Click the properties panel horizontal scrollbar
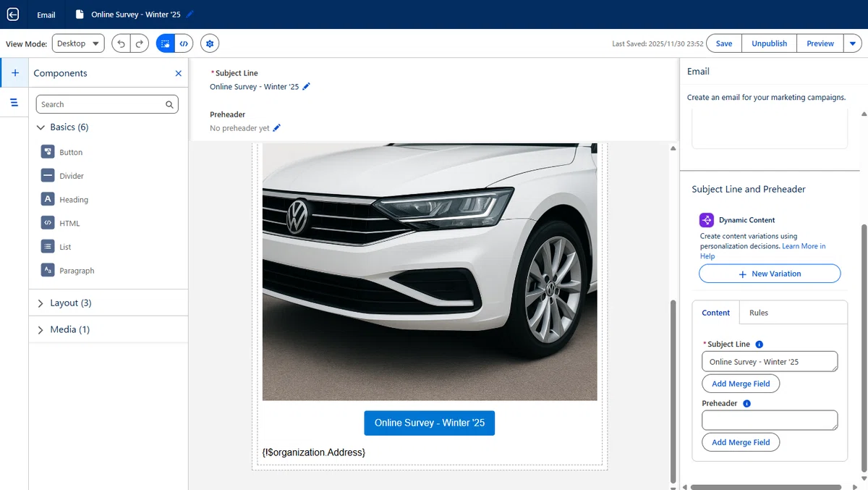 tap(765, 487)
